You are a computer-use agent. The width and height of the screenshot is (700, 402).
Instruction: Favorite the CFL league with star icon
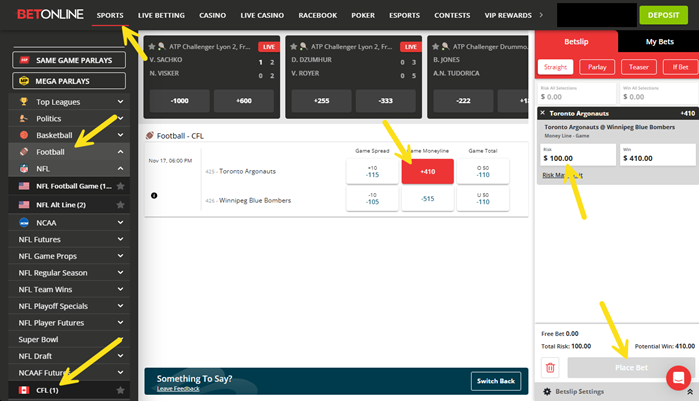121,389
